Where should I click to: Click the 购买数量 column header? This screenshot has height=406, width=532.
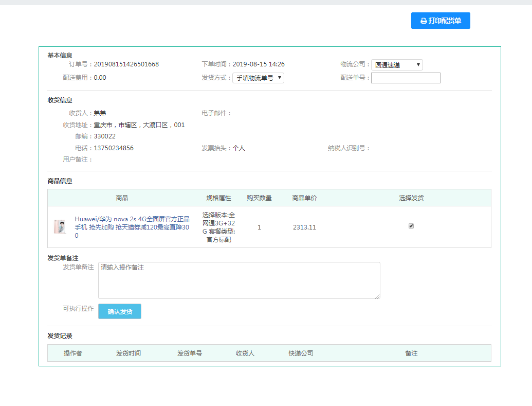pyautogui.click(x=259, y=198)
